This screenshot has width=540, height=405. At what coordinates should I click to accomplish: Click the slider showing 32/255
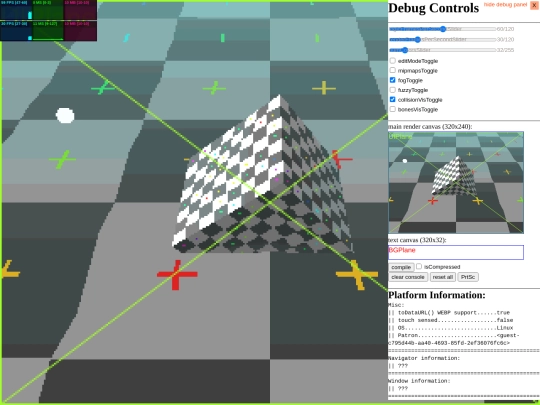(x=443, y=50)
